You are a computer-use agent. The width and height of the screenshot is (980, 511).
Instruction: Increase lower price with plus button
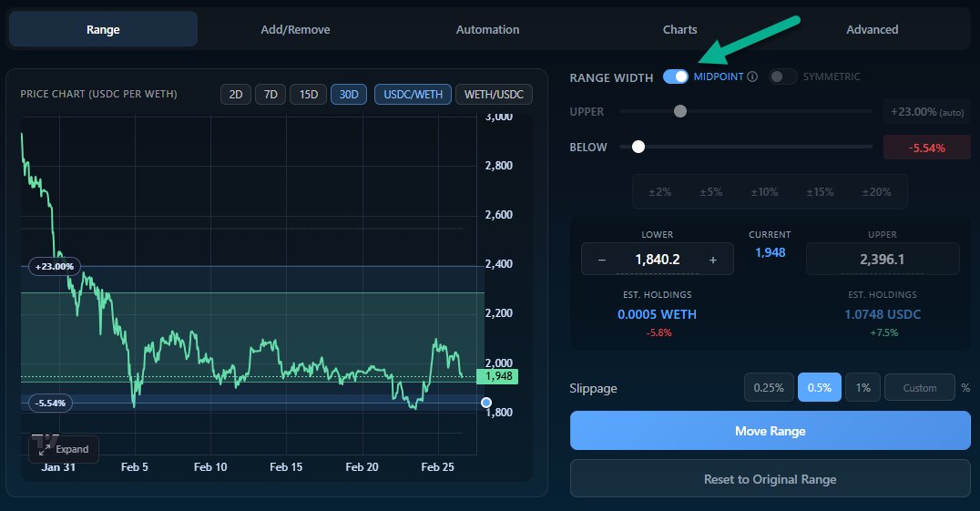(x=713, y=260)
